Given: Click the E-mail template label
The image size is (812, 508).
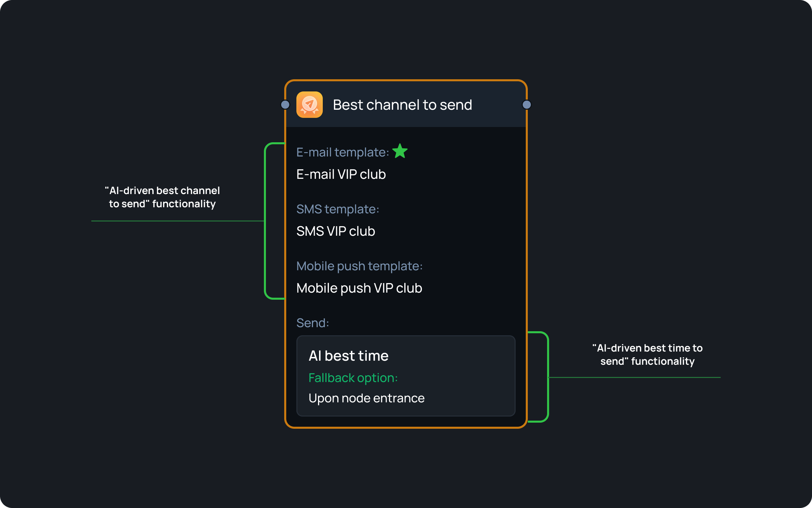Looking at the screenshot, I should 342,152.
